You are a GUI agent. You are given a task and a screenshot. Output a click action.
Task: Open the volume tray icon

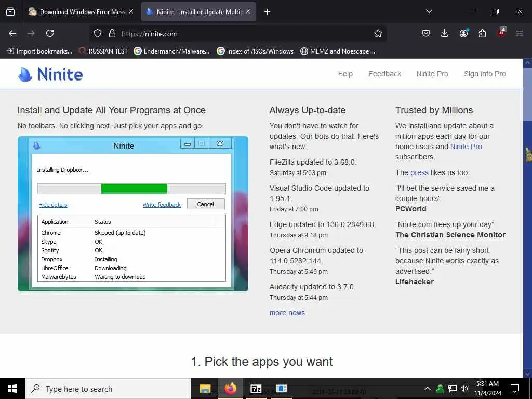click(464, 389)
